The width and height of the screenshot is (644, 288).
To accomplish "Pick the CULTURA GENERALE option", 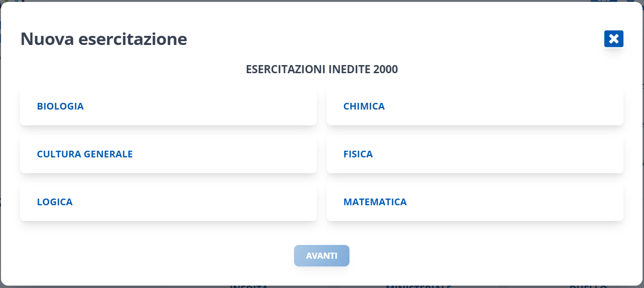I will click(x=168, y=154).
